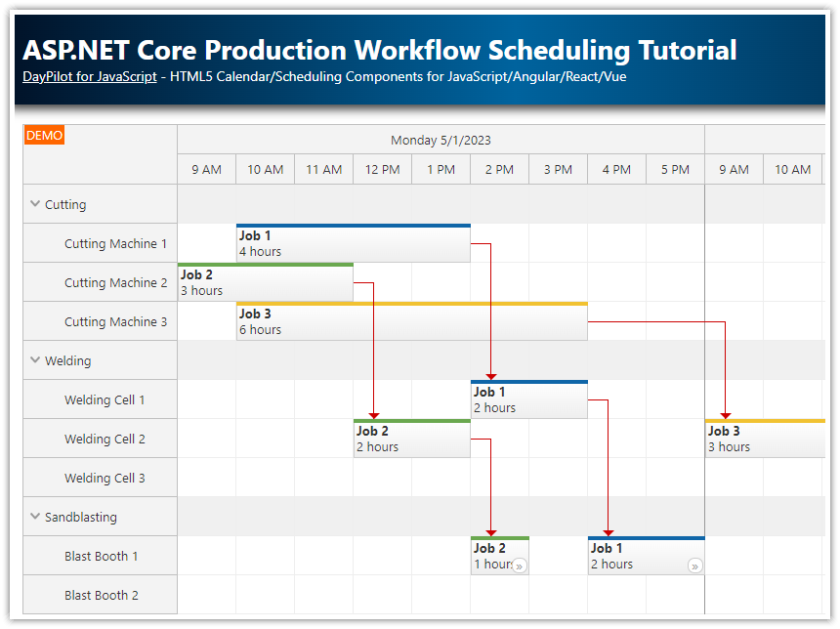Viewport: 840px width, 629px height.
Task: Select Job 1 on Welding Cell 1
Action: tap(528, 399)
